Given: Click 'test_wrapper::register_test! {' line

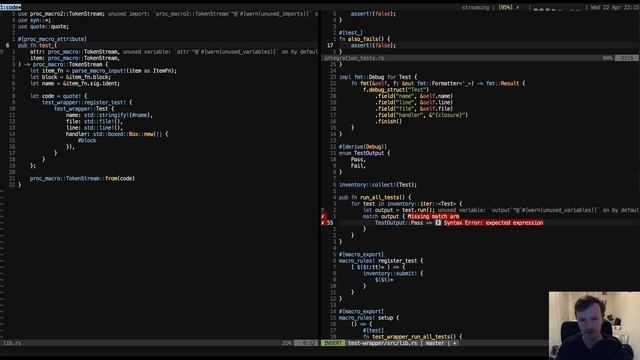Looking at the screenshot, I should pos(87,102).
